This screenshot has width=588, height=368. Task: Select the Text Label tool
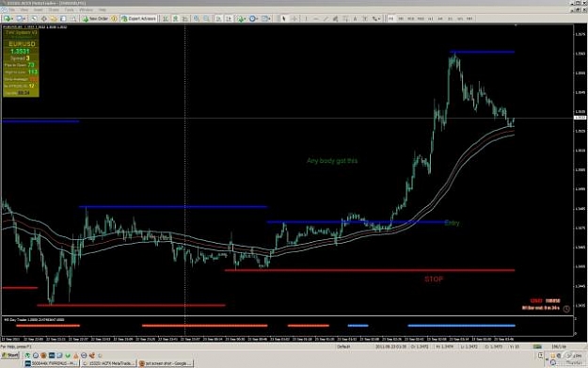[x=364, y=19]
